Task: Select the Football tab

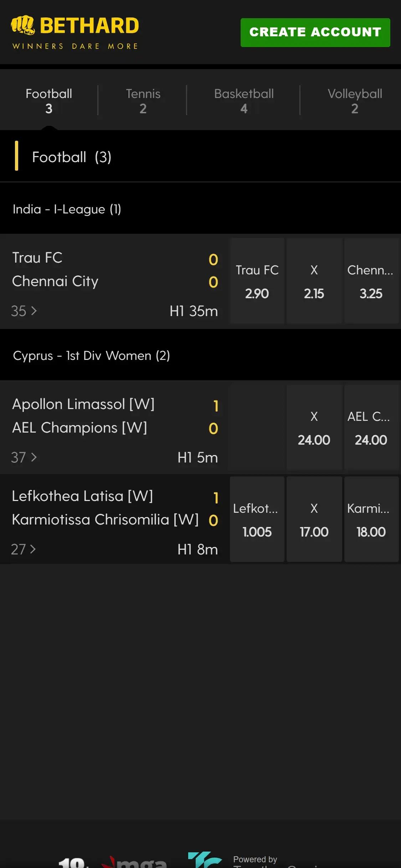Action: point(49,100)
